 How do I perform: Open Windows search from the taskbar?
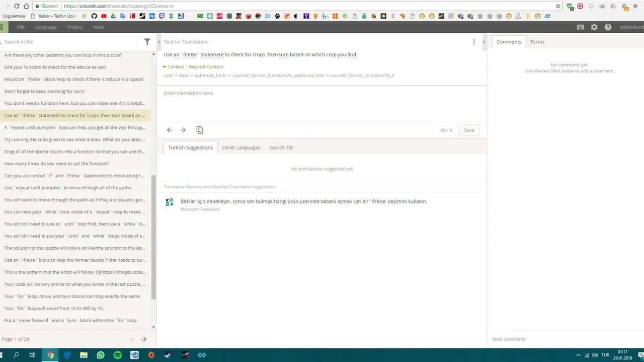[x=16, y=355]
